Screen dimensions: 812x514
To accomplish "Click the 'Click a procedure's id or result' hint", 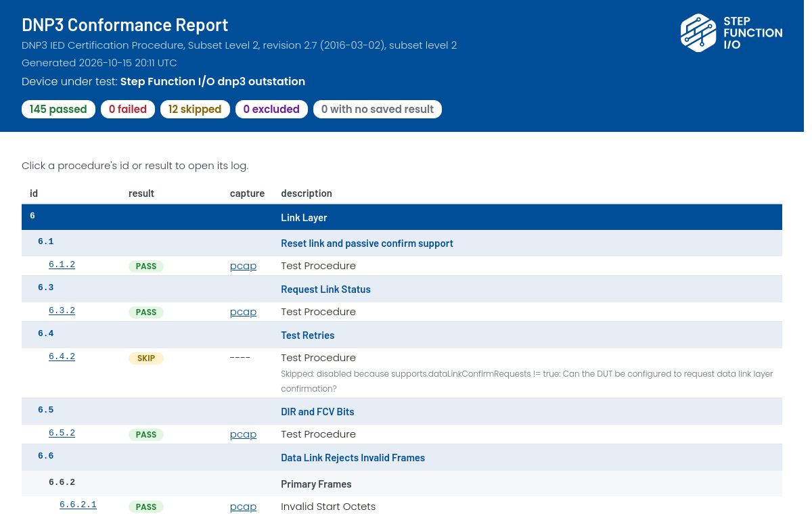I will point(135,166).
